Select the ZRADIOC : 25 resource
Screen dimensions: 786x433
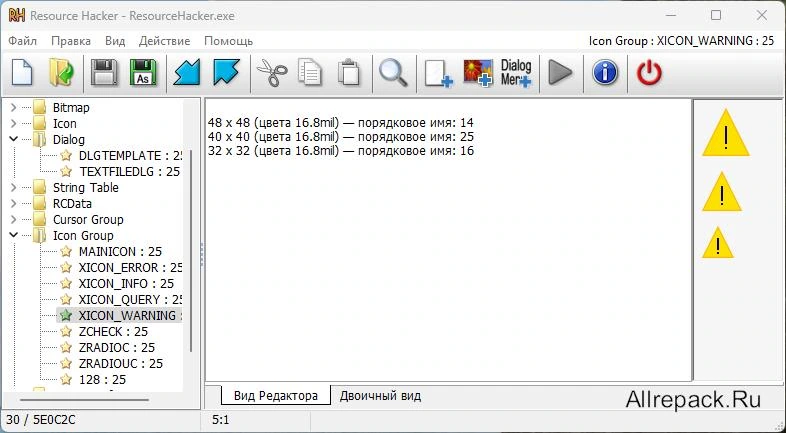pos(117,348)
